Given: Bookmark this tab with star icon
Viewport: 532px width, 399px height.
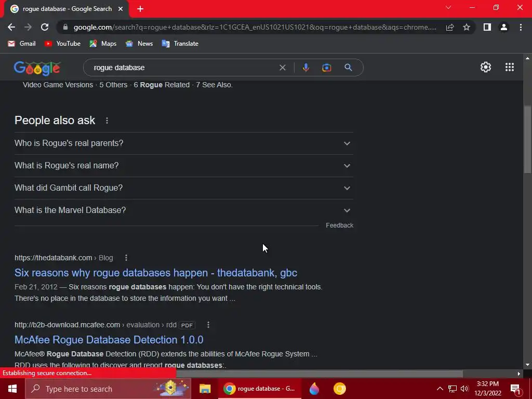Looking at the screenshot, I should tap(467, 27).
